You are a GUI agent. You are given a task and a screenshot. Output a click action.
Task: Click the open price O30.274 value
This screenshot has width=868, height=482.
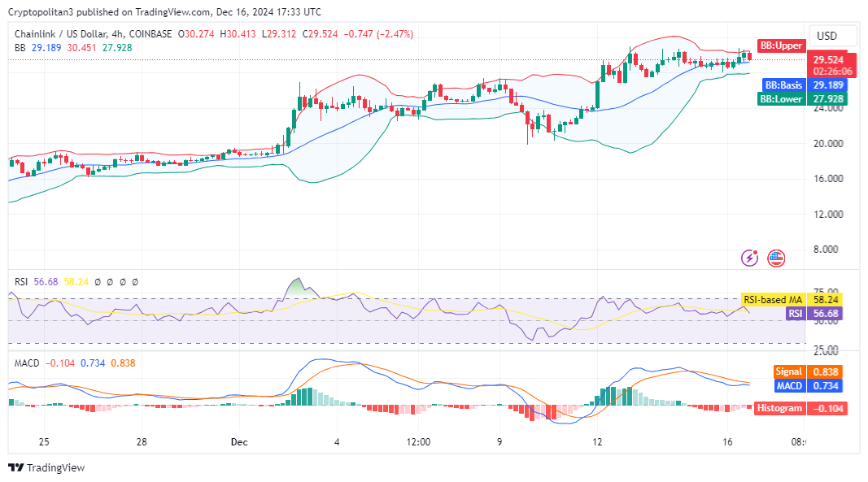click(x=196, y=34)
